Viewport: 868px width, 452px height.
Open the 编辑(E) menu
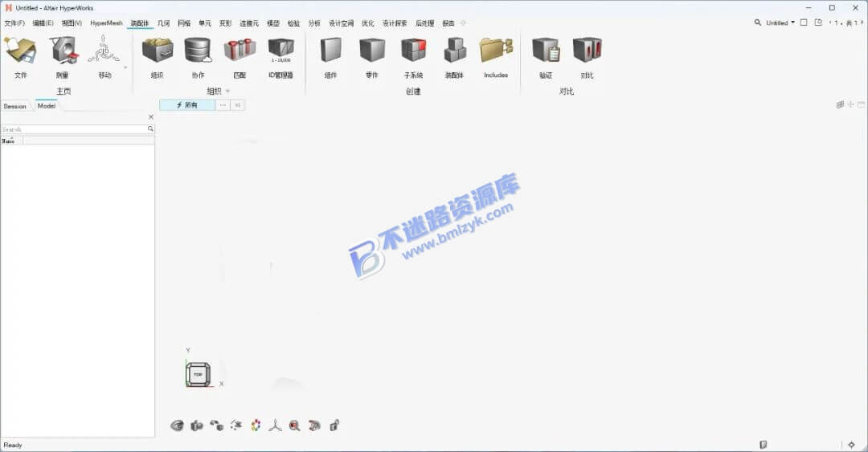click(43, 23)
